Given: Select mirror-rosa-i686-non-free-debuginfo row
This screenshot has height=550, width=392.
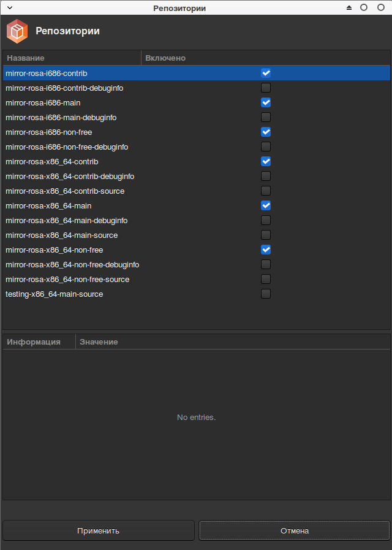Looking at the screenshot, I should 67,147.
